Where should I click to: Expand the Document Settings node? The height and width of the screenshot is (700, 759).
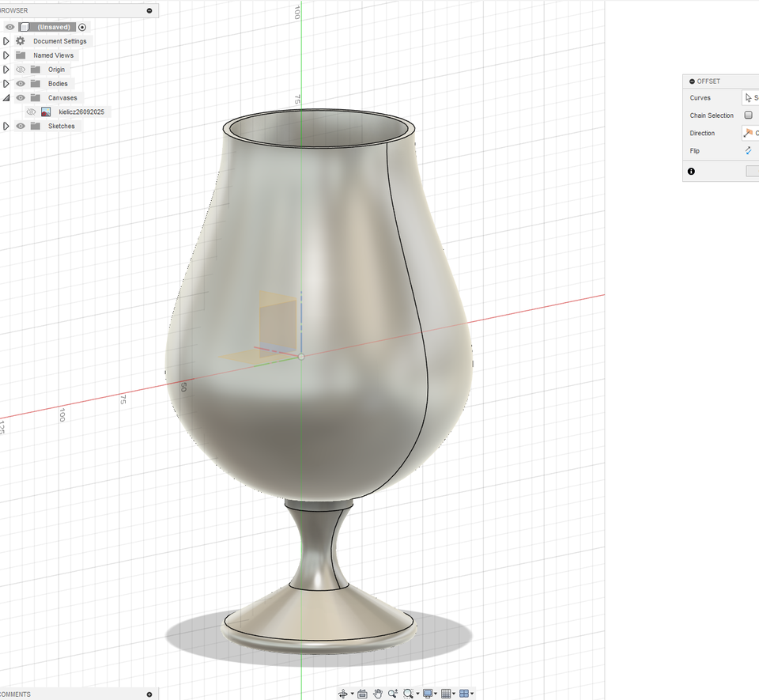click(x=6, y=41)
